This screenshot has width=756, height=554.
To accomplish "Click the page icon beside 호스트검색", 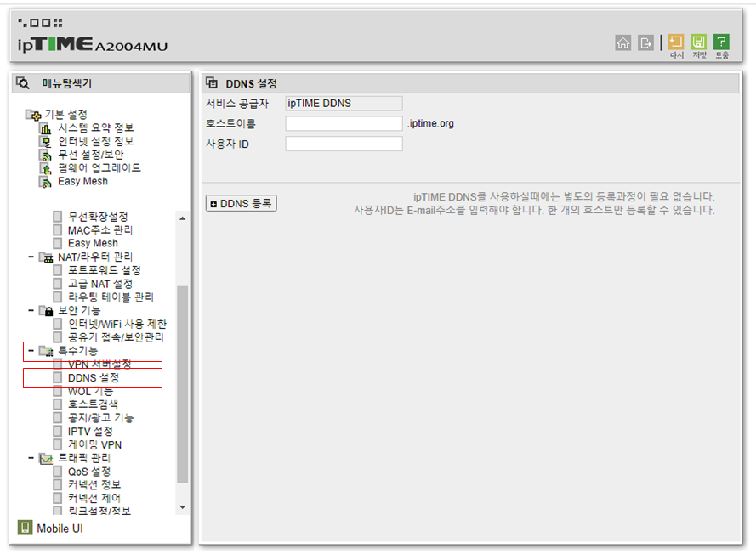I will pos(57,404).
